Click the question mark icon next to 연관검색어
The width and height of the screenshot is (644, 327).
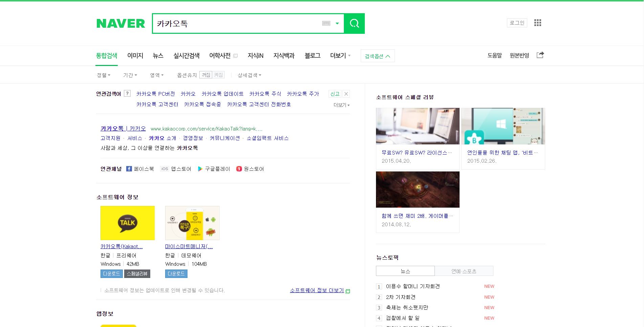(127, 93)
